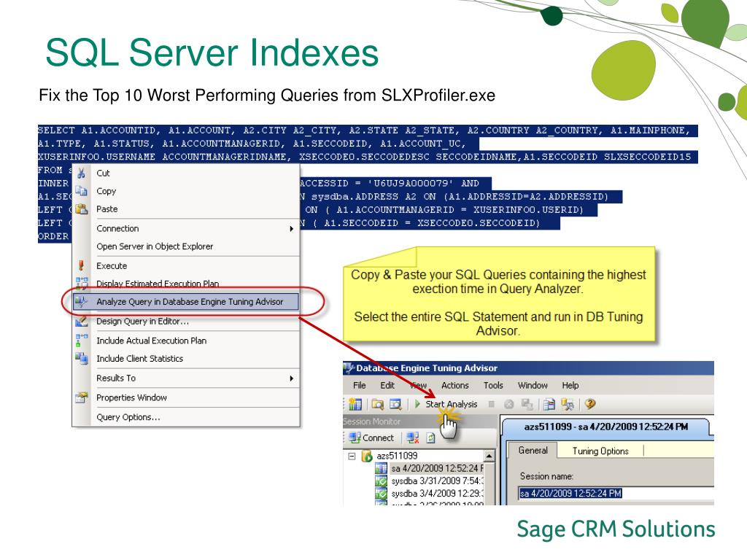Screen dimensions: 747x560
Task: Click the Session name input field
Action: tap(616, 494)
